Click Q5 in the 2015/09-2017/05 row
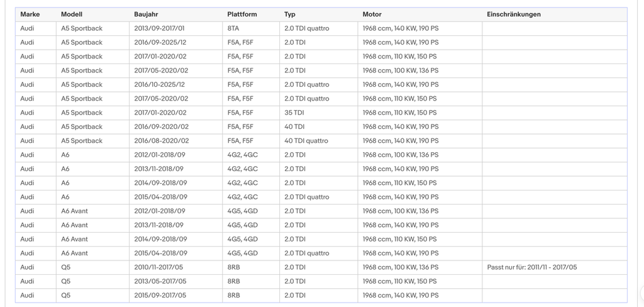644x307 pixels. coord(65,295)
